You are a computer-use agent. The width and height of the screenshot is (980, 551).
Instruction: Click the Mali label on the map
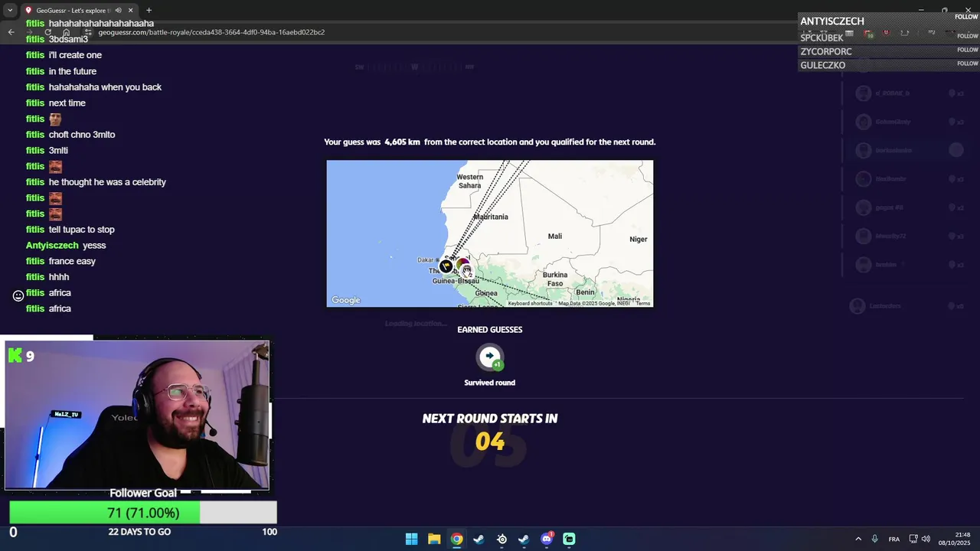(555, 236)
